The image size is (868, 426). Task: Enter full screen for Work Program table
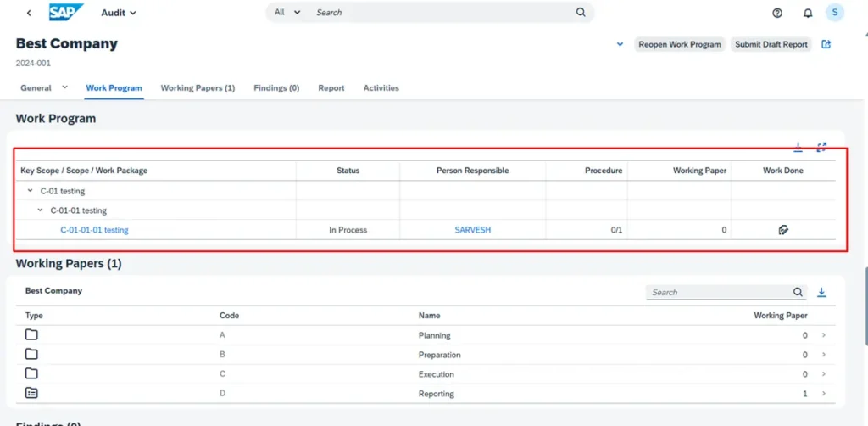821,148
